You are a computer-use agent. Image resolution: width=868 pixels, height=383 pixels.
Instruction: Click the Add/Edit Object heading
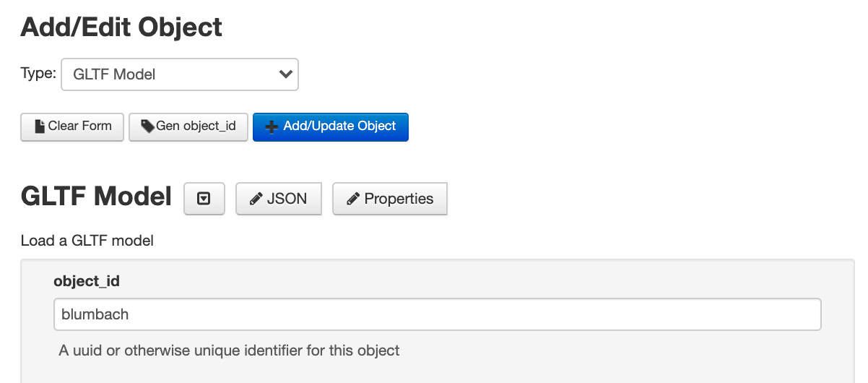pyautogui.click(x=121, y=27)
